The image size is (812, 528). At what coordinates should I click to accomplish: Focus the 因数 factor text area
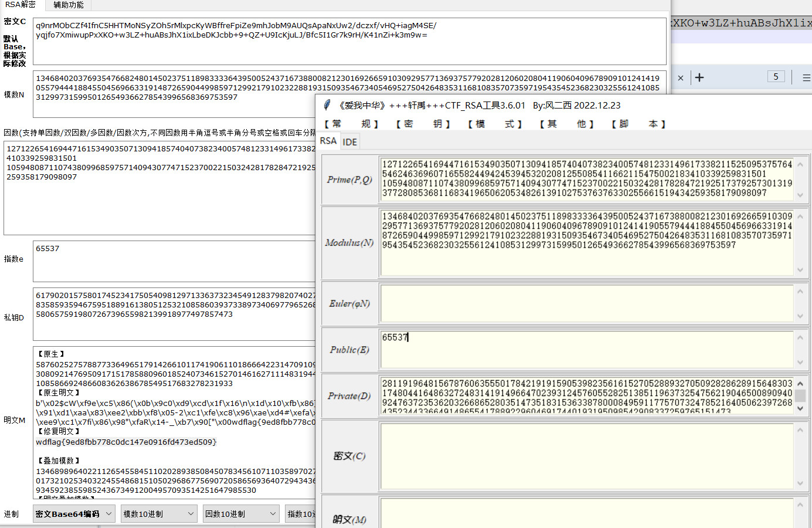(159, 188)
